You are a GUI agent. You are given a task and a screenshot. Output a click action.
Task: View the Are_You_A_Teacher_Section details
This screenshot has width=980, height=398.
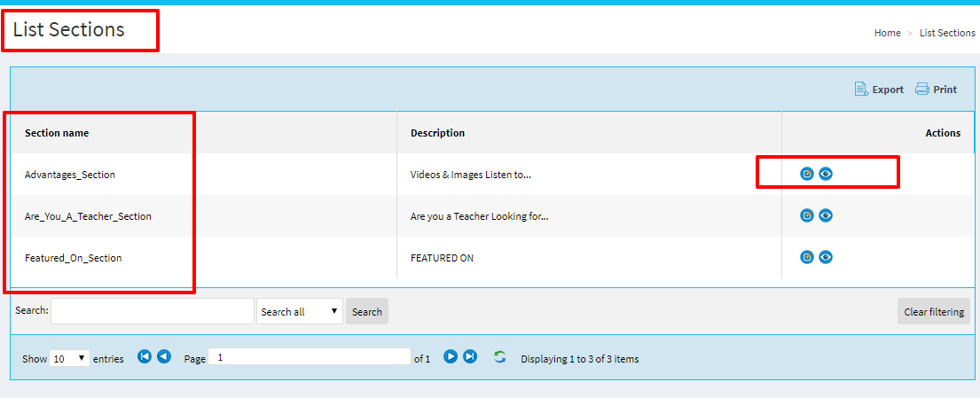[x=826, y=215]
